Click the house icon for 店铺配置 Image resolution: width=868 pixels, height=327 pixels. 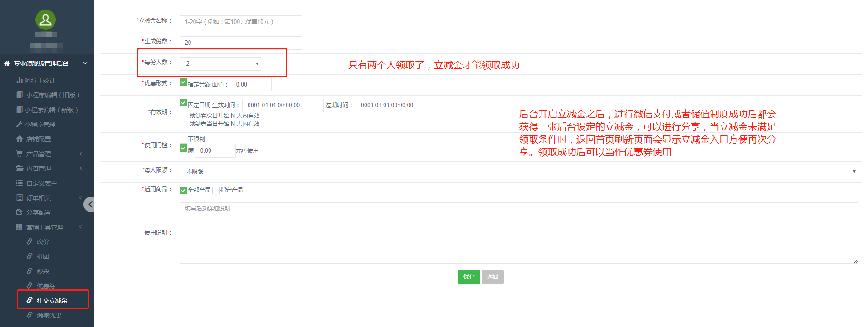coord(20,139)
